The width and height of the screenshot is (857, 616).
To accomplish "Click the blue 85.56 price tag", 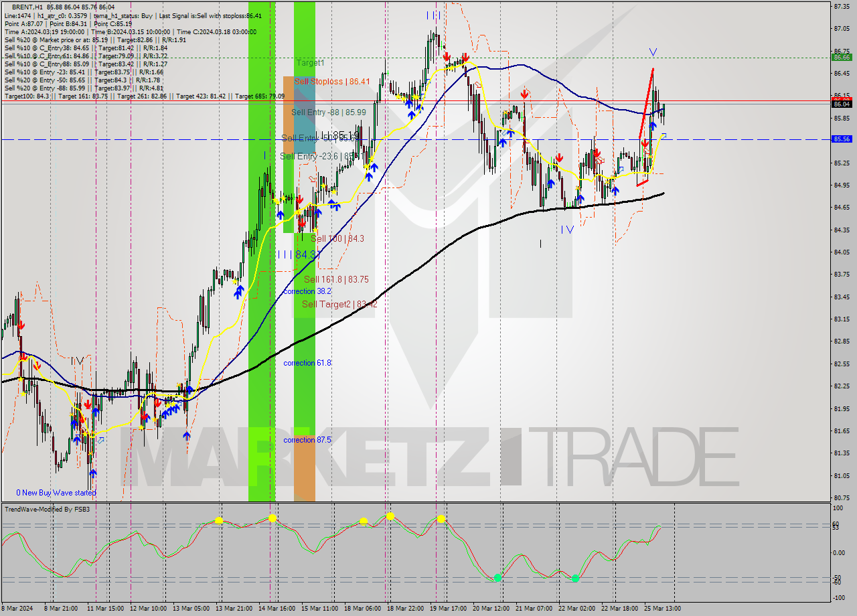I will coord(842,139).
